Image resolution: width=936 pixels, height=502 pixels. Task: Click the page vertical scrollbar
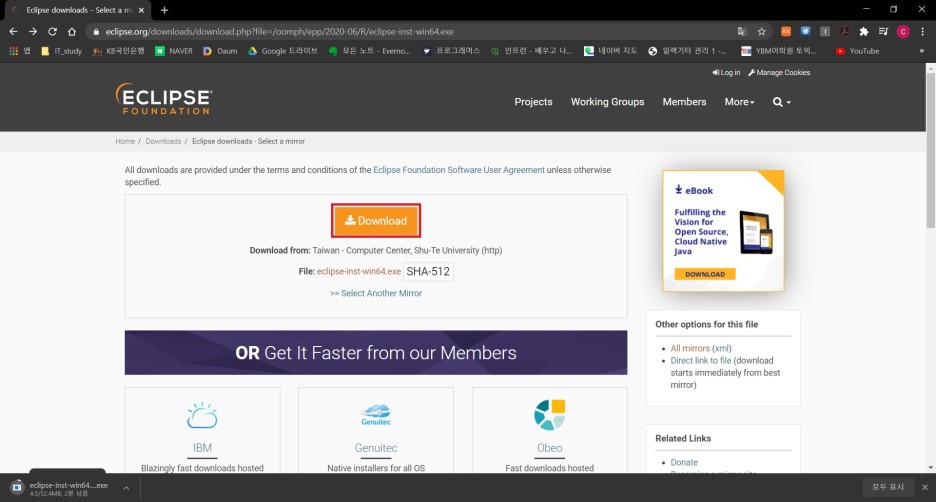(931, 149)
